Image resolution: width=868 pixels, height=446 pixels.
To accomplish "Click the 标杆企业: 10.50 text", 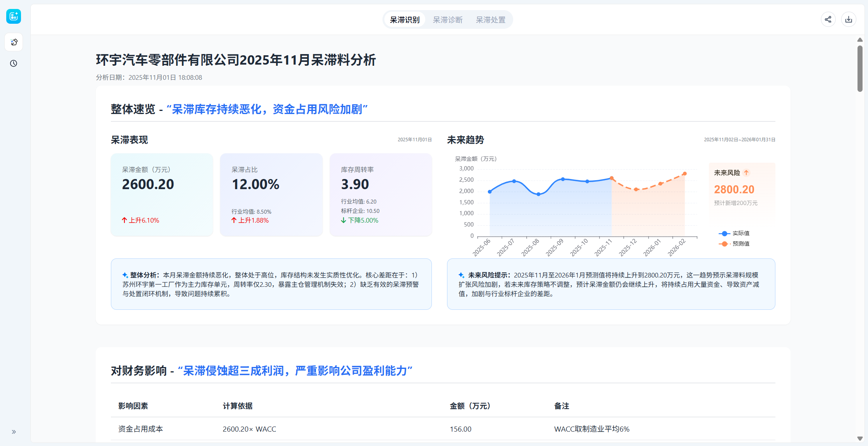I will point(360,211).
